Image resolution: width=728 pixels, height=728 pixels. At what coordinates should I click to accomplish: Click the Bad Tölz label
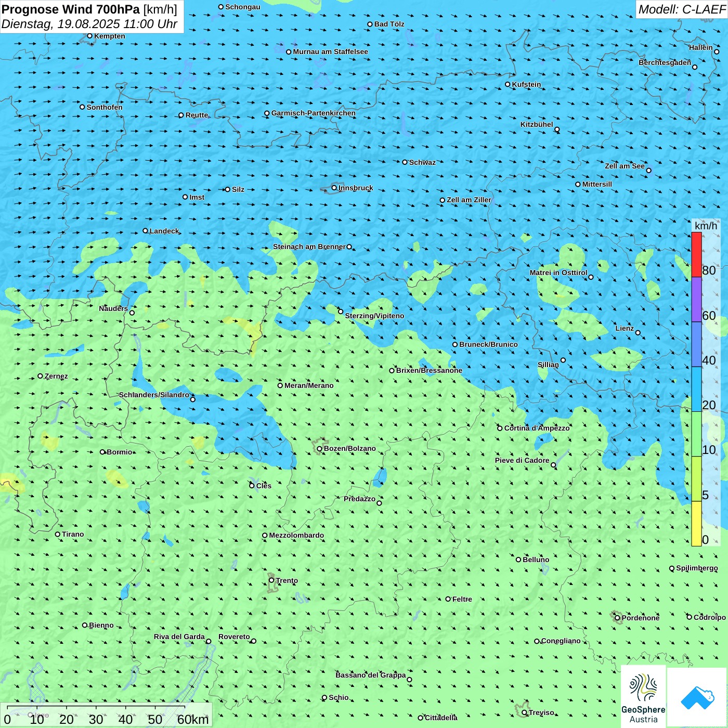(x=389, y=24)
